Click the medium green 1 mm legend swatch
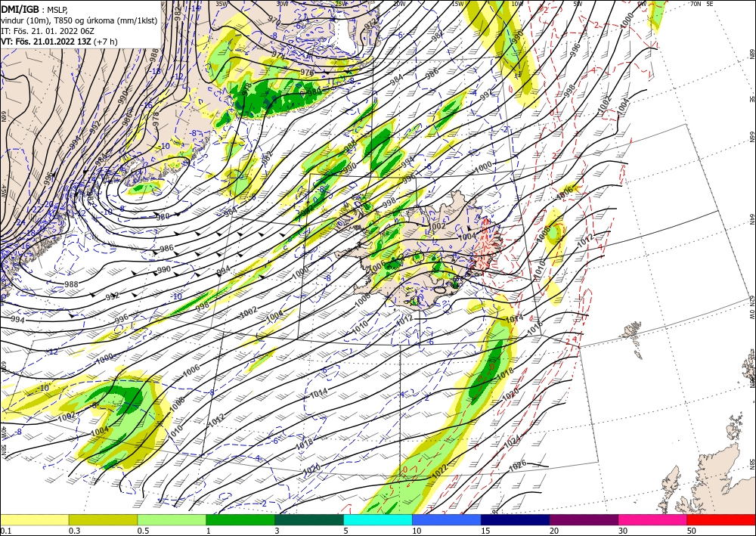Viewport: 756px width, 536px height. click(240, 519)
